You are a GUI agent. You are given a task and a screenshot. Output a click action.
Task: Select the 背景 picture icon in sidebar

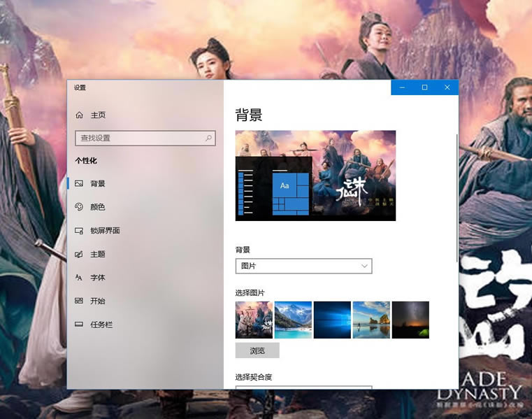79,184
